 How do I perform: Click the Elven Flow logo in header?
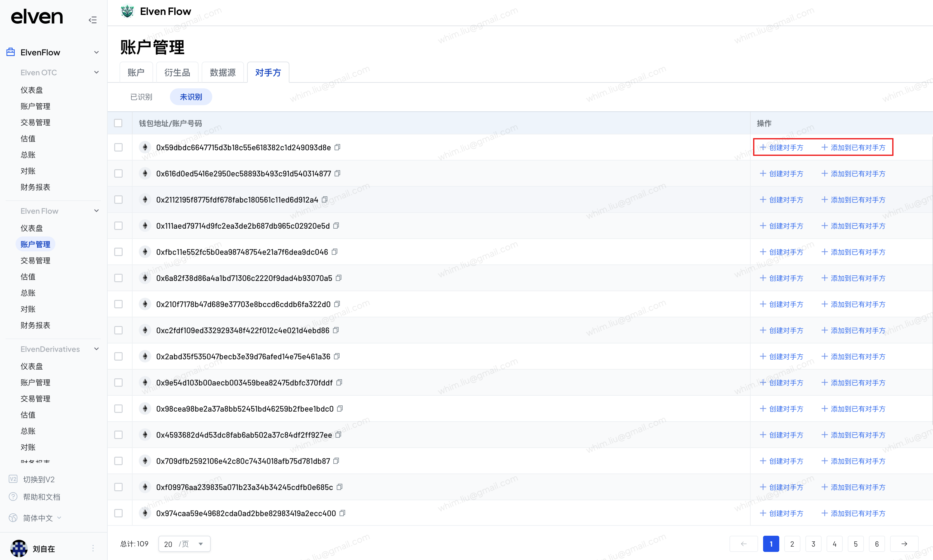coord(128,12)
